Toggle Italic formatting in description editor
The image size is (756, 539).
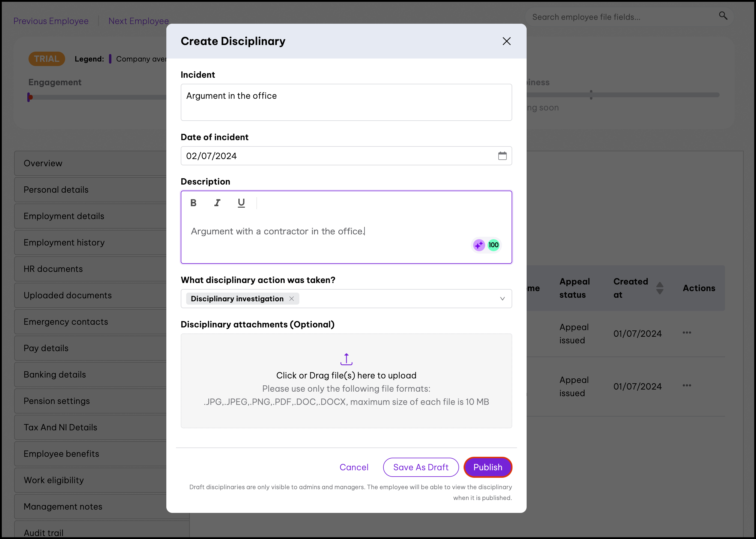point(217,203)
